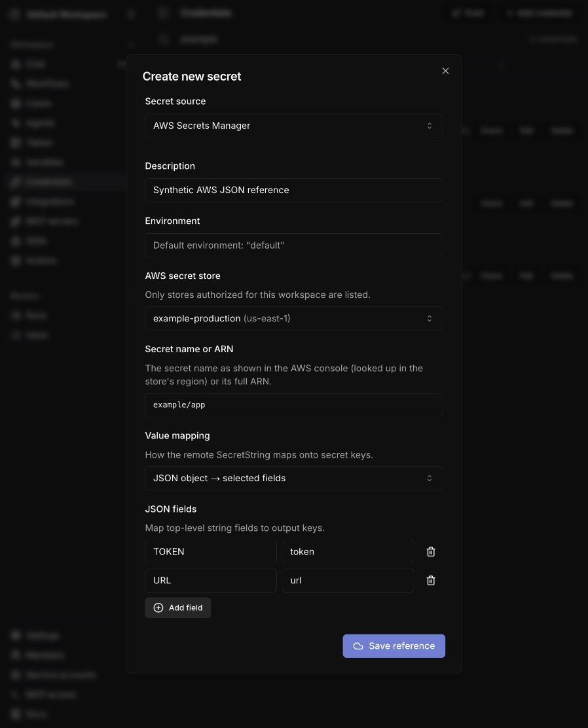Viewport: 588px width, 728px height.
Task: Click the Secret source chevron icon
Action: [x=429, y=126]
